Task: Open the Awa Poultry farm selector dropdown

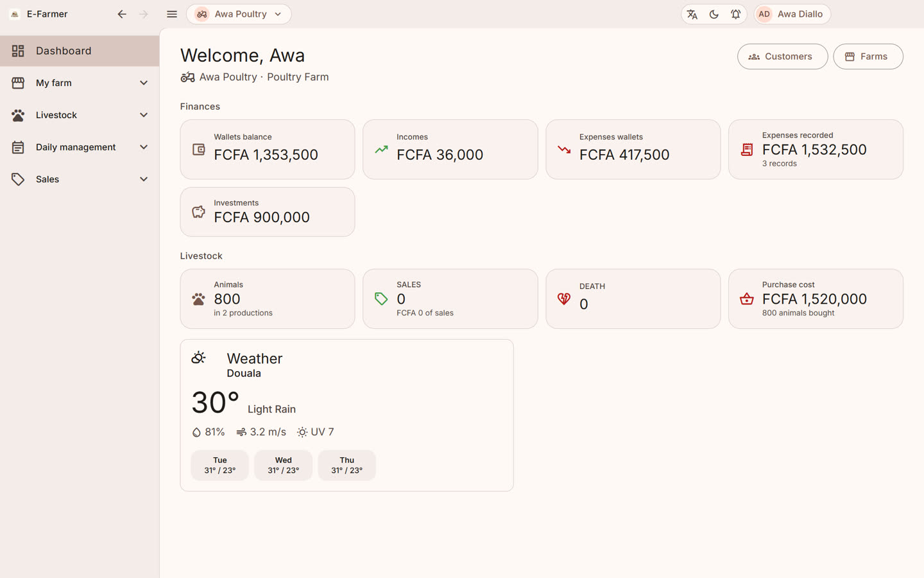Action: click(x=239, y=14)
